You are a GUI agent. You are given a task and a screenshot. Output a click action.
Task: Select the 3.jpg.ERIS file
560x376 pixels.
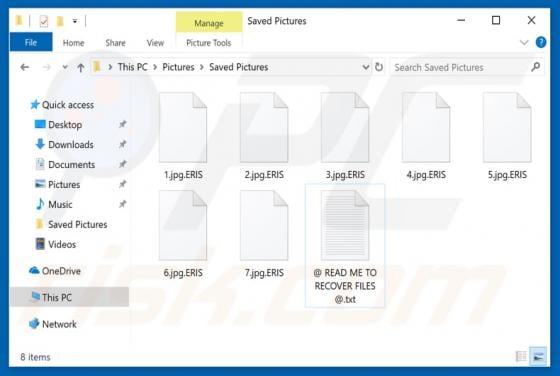[345, 136]
